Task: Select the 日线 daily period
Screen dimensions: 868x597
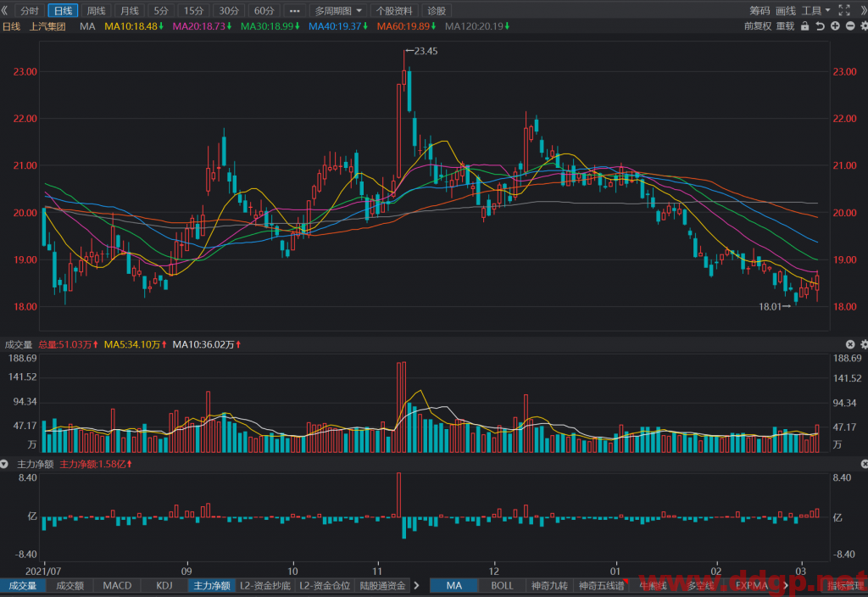Action: 63,10
